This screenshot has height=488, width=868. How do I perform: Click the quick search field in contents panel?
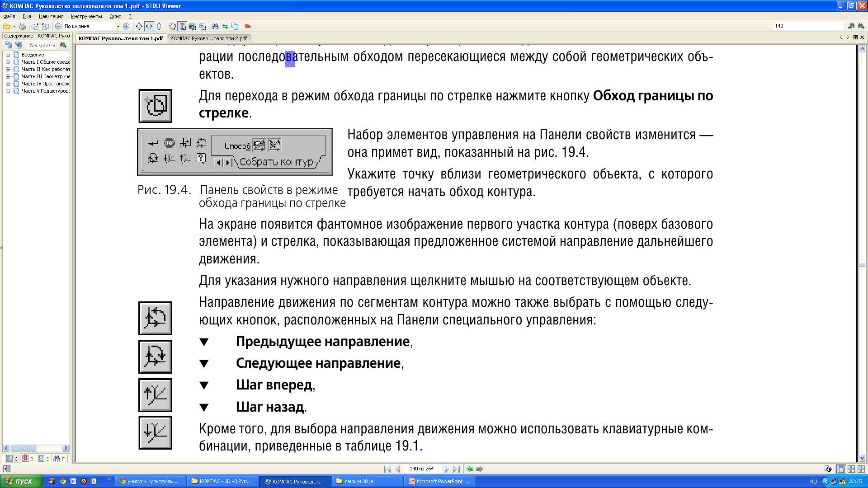(x=41, y=45)
